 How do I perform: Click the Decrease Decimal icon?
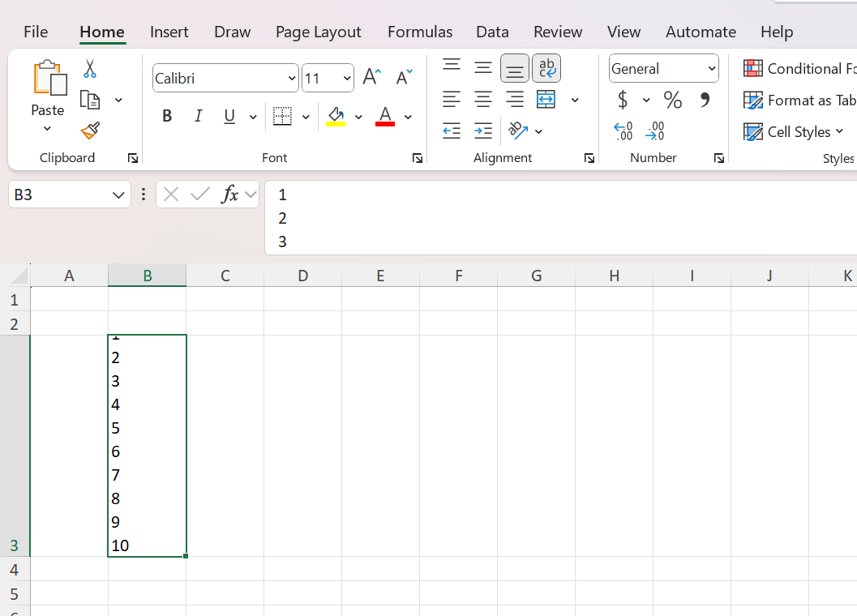coord(655,130)
